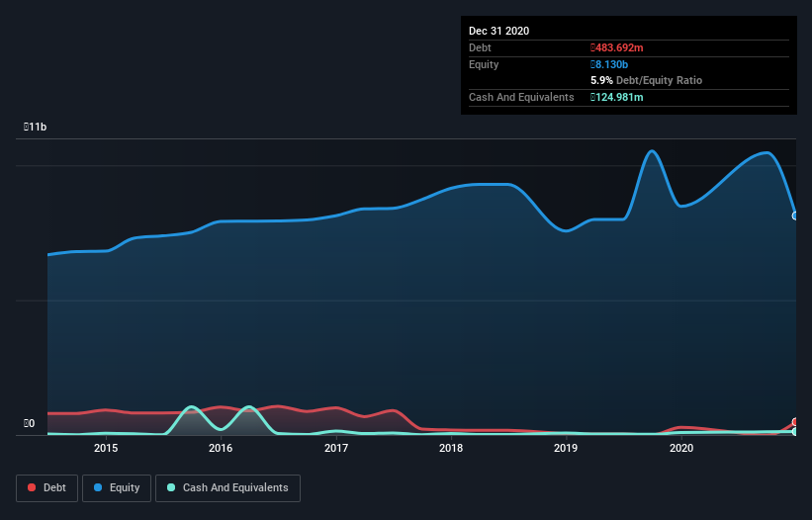Click the 2016 x-axis label
The height and width of the screenshot is (520, 812).
pos(221,448)
